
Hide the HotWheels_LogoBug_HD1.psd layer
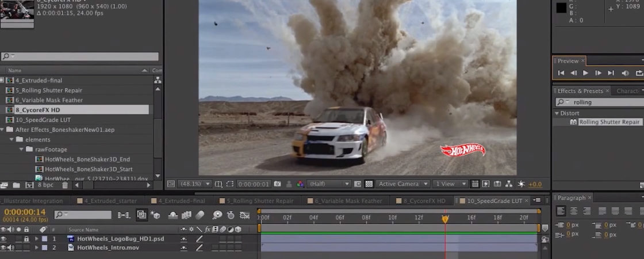coord(3,238)
